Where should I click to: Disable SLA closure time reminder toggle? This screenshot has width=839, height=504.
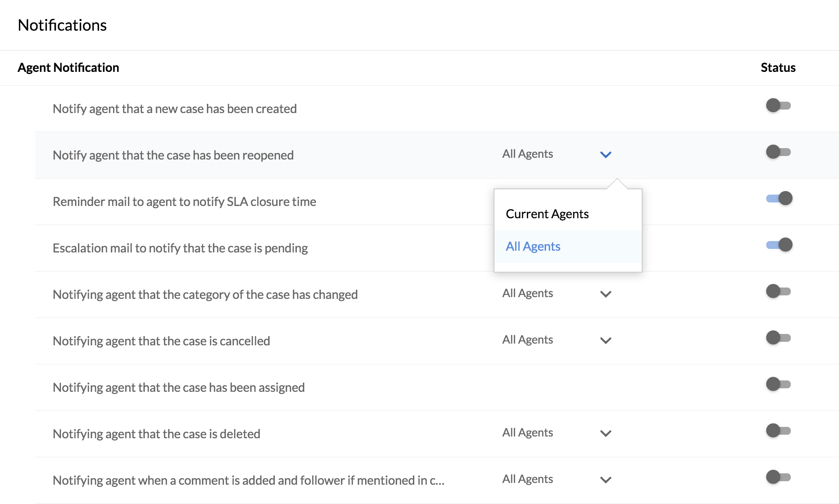click(x=779, y=199)
